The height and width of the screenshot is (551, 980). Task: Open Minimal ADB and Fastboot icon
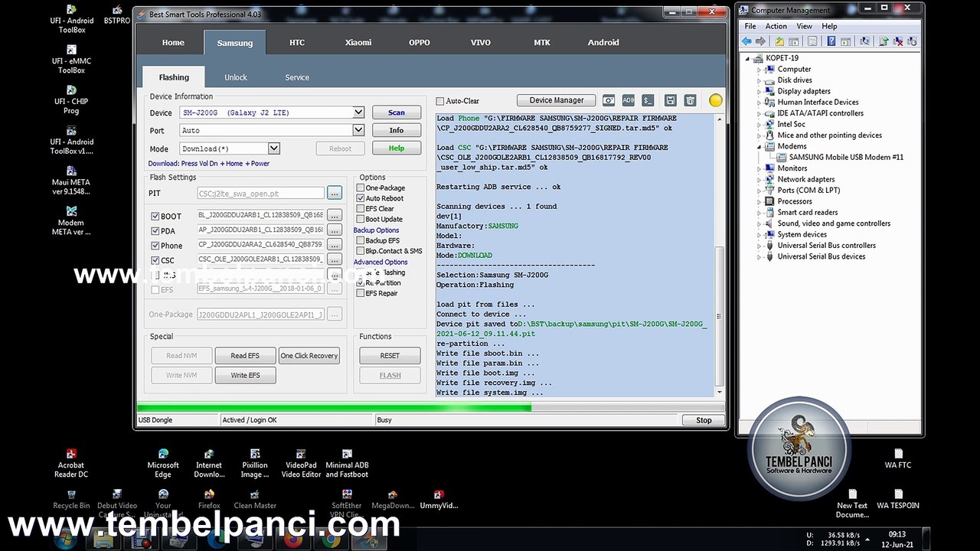347,464
